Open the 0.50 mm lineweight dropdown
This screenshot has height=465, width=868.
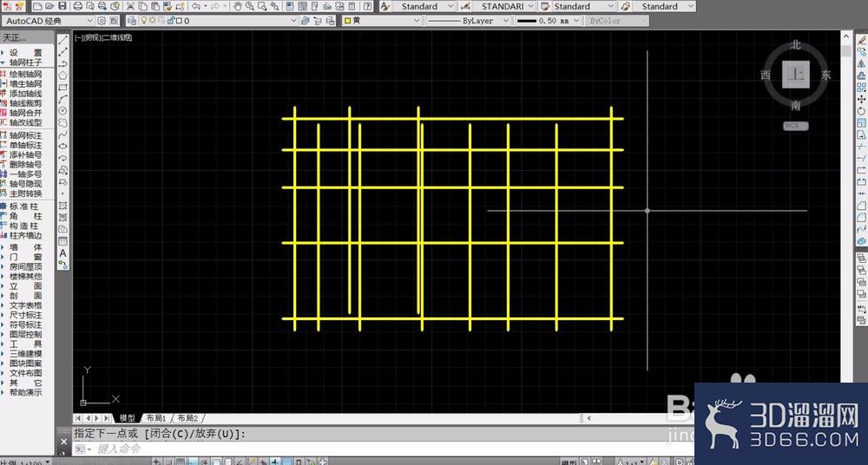[548, 21]
